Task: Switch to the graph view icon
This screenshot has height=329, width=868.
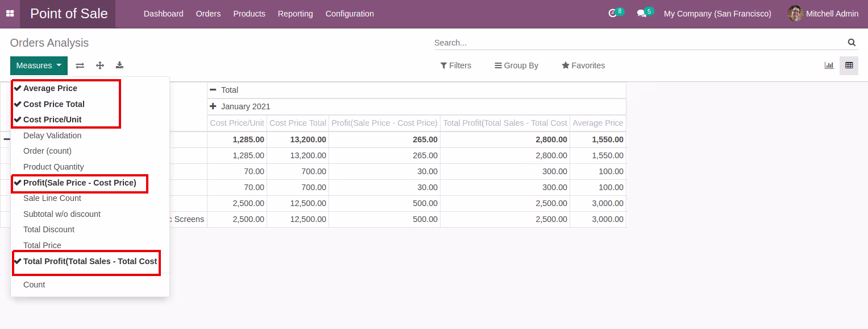Action: pyautogui.click(x=829, y=65)
